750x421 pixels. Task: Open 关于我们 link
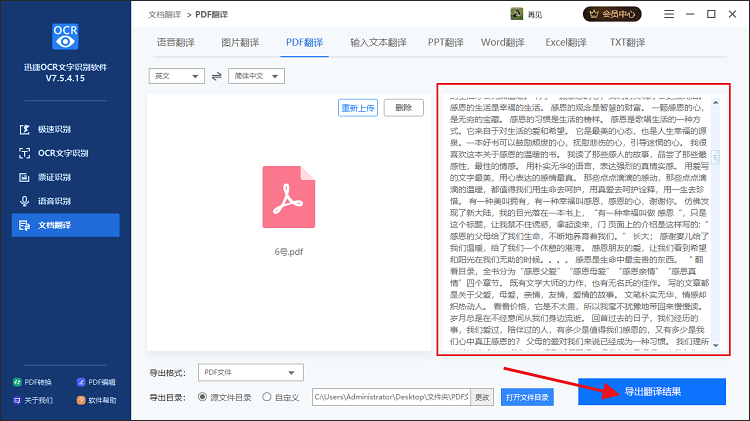[x=33, y=400]
